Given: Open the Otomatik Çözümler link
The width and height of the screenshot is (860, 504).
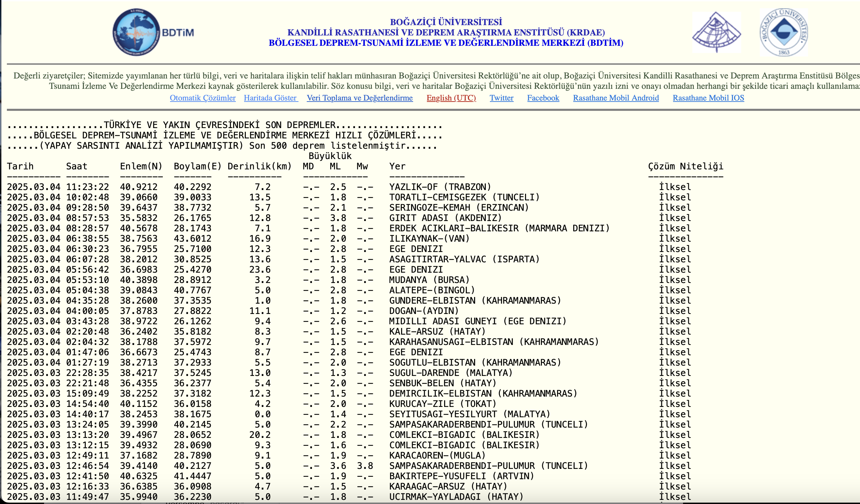Looking at the screenshot, I should pyautogui.click(x=202, y=98).
